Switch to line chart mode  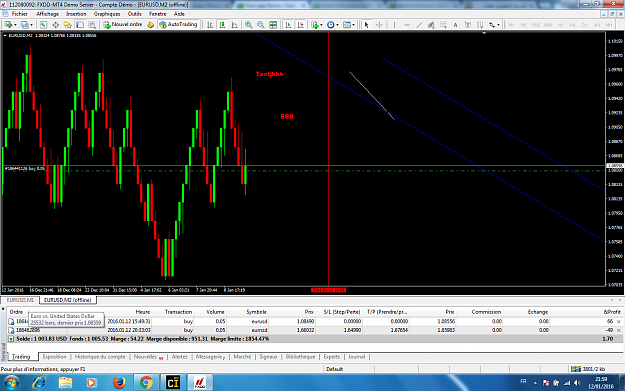pos(234,25)
